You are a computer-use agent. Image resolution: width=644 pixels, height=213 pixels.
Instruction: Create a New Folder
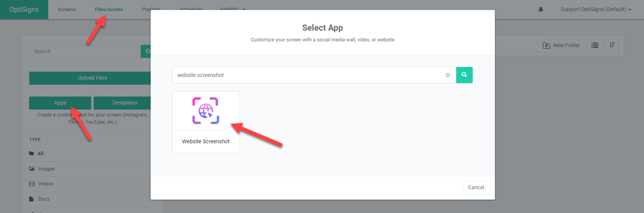coord(561,45)
